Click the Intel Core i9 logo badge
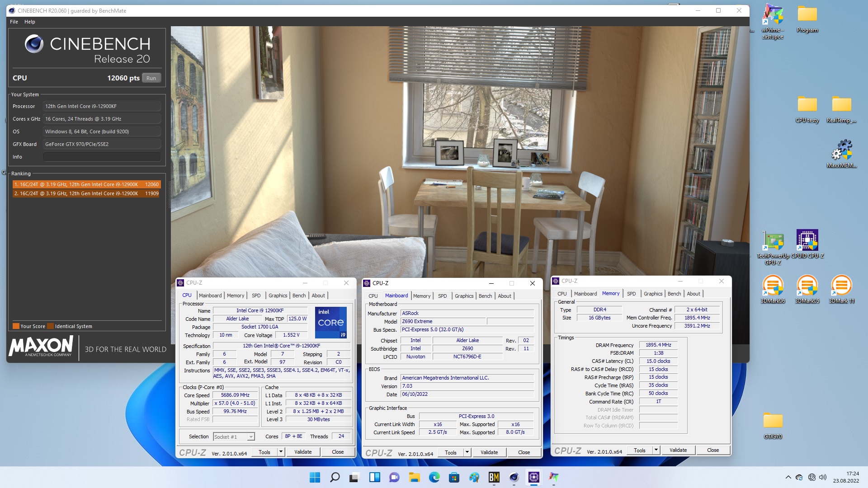868x488 pixels. pyautogui.click(x=331, y=323)
